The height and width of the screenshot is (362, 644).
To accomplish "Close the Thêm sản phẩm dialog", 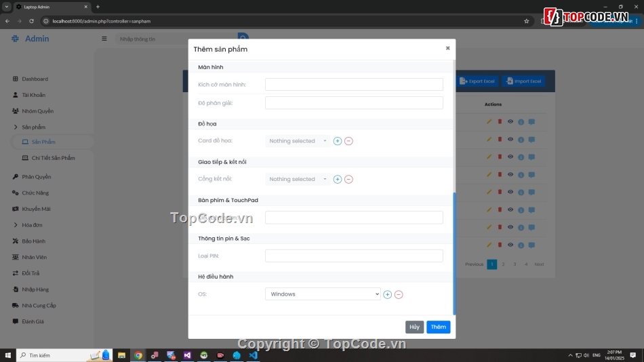I will pyautogui.click(x=447, y=48).
